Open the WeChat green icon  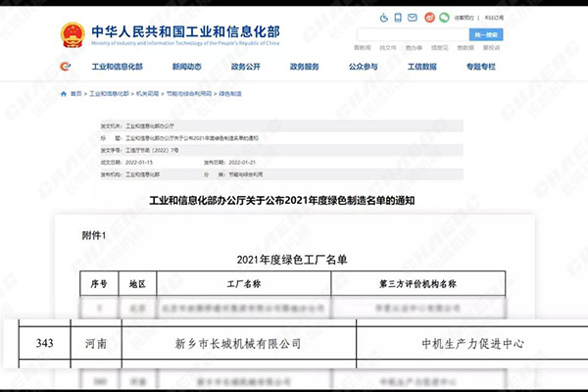446,18
